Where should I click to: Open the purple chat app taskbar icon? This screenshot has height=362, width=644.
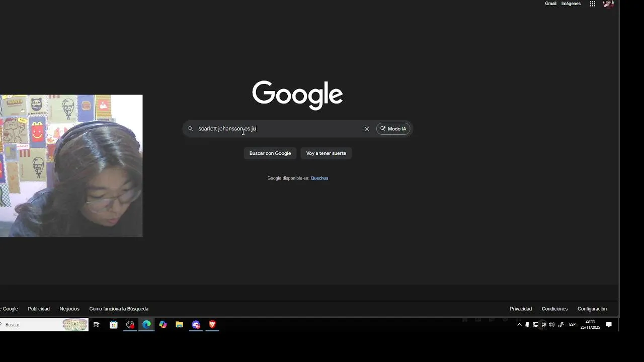tap(196, 325)
